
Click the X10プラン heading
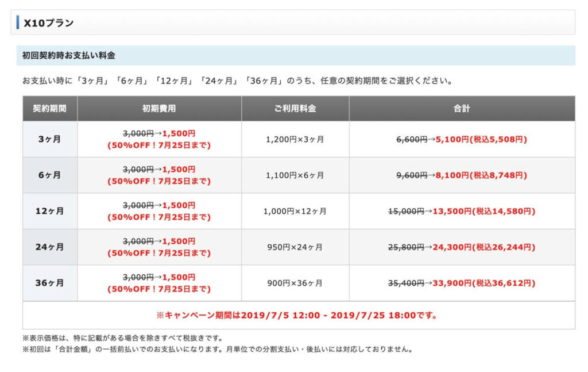point(49,23)
